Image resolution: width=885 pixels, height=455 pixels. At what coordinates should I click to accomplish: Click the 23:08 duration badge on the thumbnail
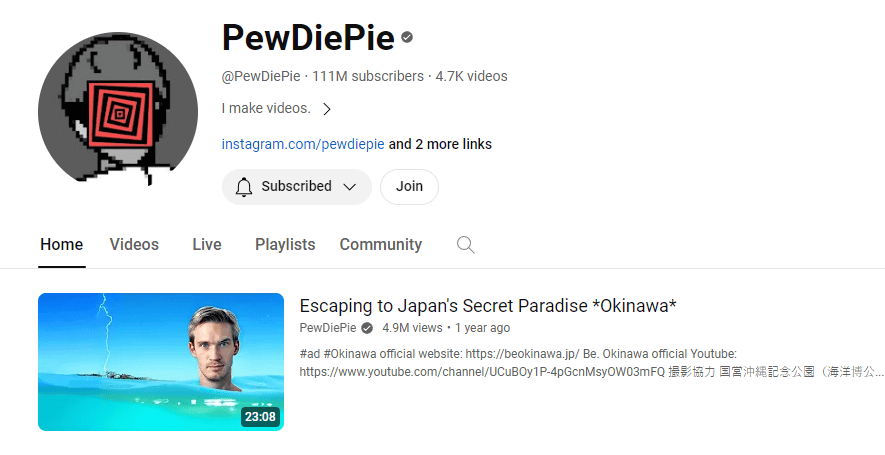tap(260, 417)
